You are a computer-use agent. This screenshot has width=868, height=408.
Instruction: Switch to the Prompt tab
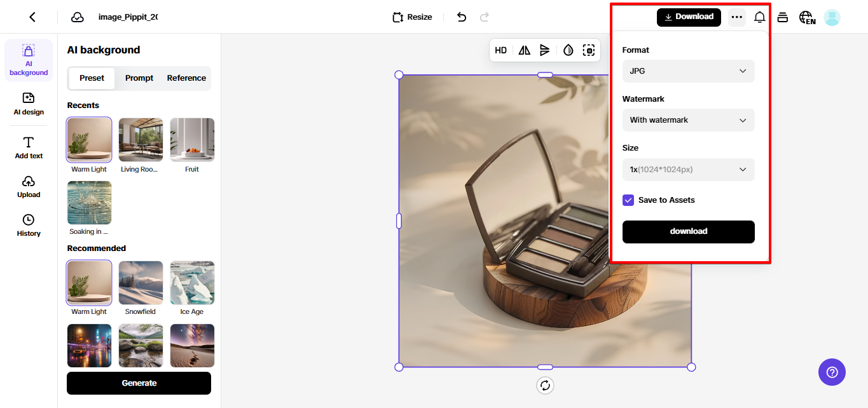tap(139, 78)
